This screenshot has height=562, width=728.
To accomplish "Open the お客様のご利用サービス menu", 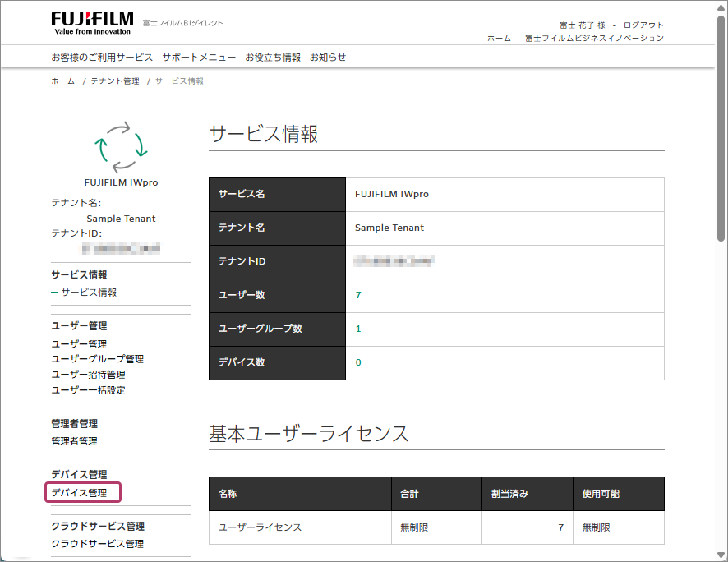I will (102, 58).
